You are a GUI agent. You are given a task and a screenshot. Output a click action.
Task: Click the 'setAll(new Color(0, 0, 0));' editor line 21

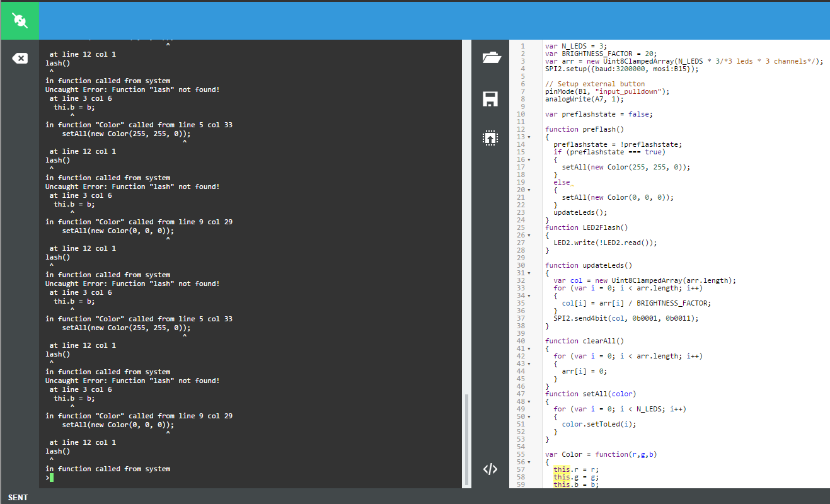618,197
